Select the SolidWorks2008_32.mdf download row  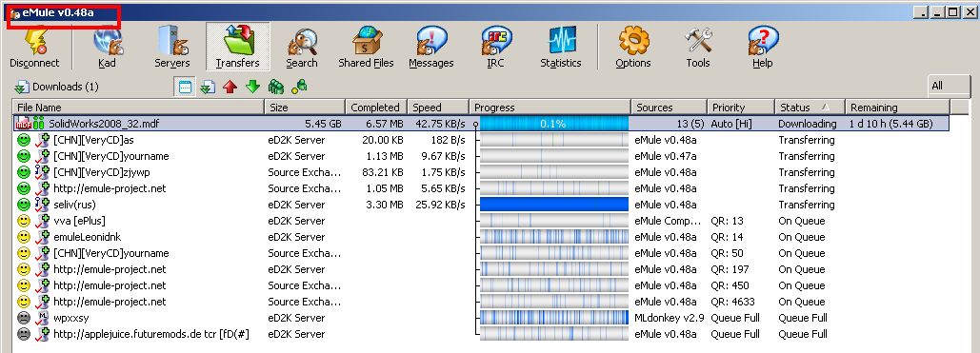click(481, 124)
